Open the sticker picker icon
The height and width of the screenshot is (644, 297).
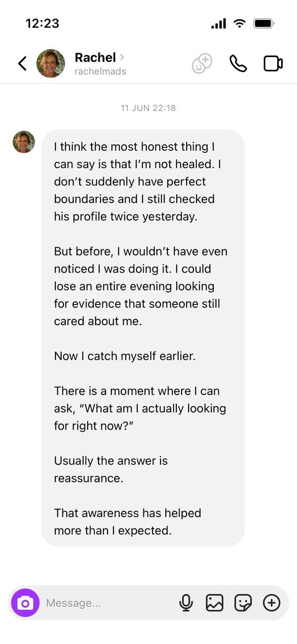click(243, 603)
